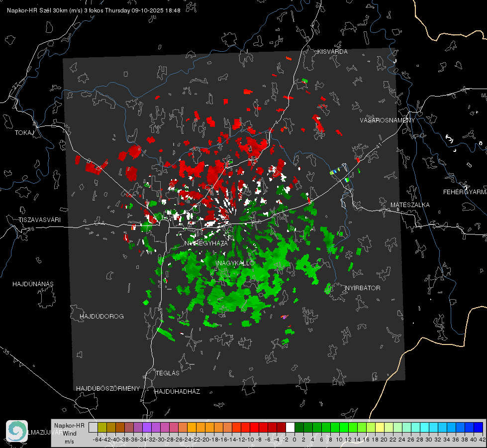
Task: Click the KISVÁRDA city label
Action: (x=332, y=52)
